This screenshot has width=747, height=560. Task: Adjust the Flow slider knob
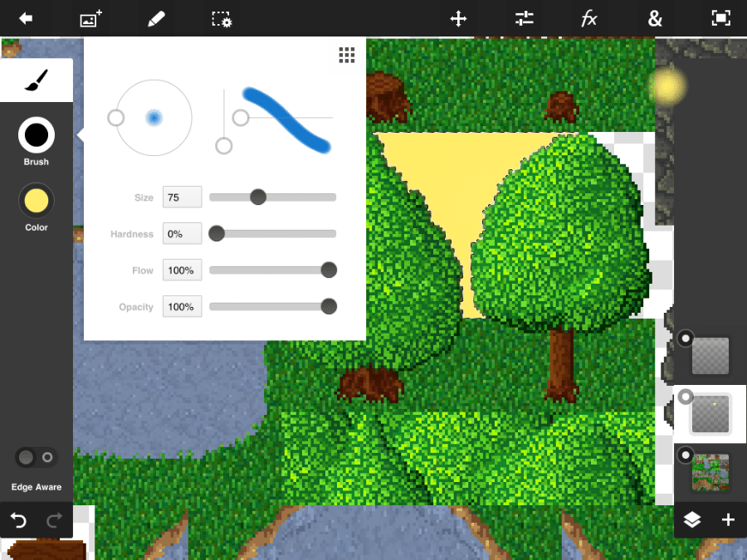point(329,270)
